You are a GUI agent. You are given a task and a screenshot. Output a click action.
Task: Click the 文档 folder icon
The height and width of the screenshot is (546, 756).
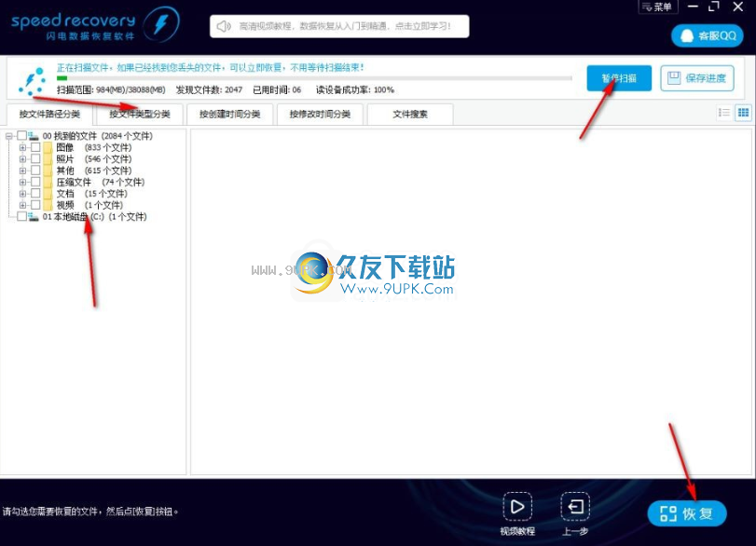tap(48, 194)
